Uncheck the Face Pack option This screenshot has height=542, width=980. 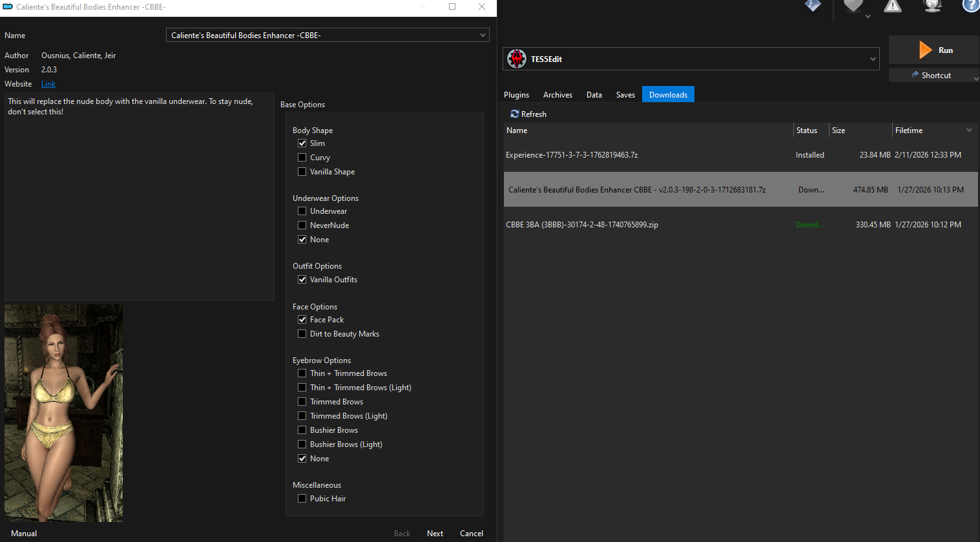point(302,320)
